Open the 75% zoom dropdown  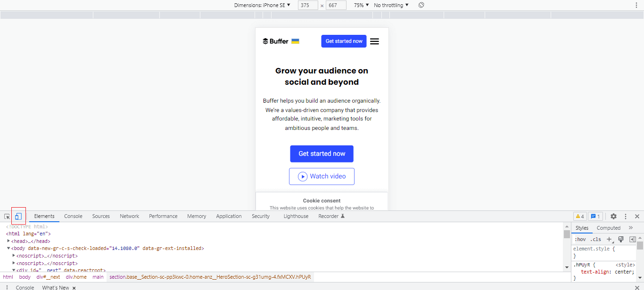pos(361,5)
